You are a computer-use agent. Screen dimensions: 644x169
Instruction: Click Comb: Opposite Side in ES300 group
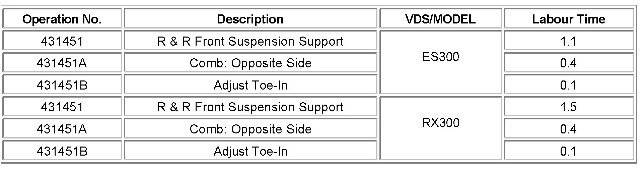[x=250, y=63]
